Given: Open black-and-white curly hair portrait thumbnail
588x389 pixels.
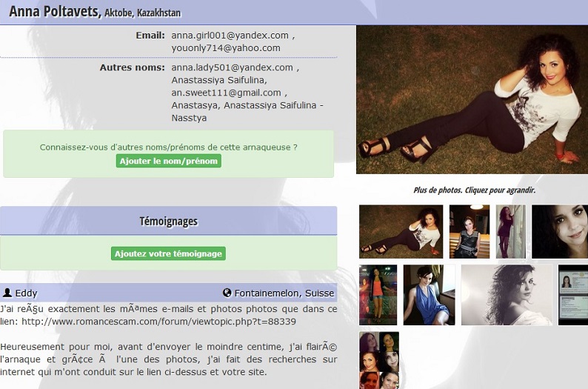Looking at the screenshot, I should click(507, 295).
